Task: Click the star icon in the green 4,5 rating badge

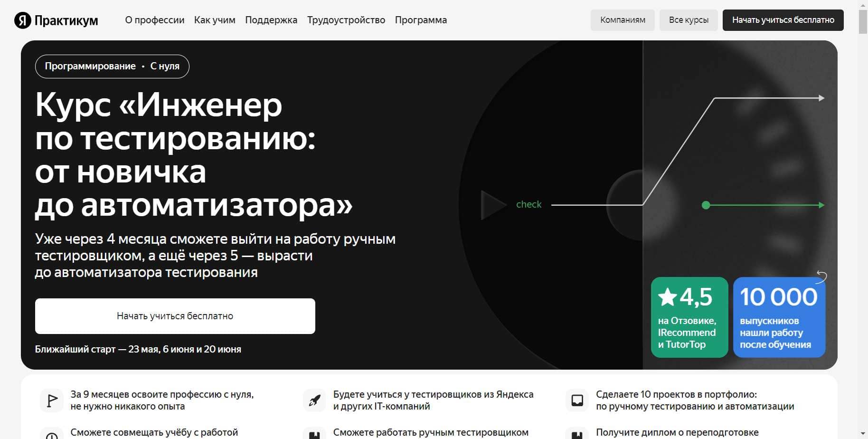Action: click(667, 296)
